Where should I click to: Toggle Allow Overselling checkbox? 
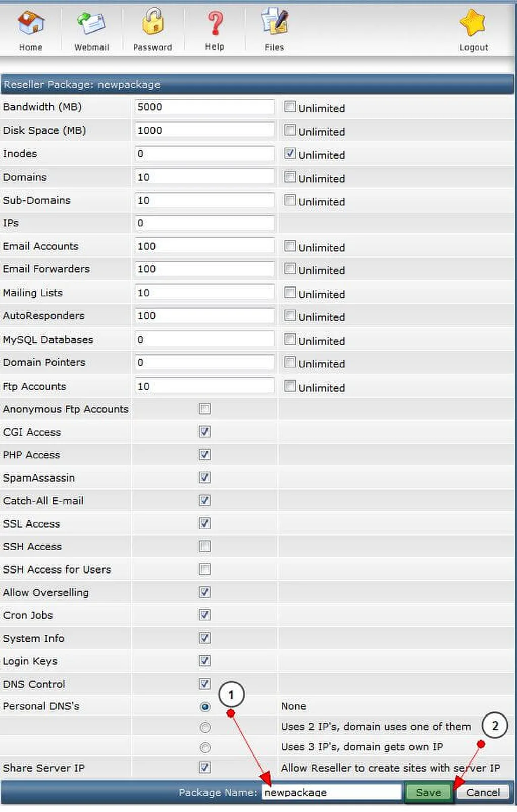[204, 592]
